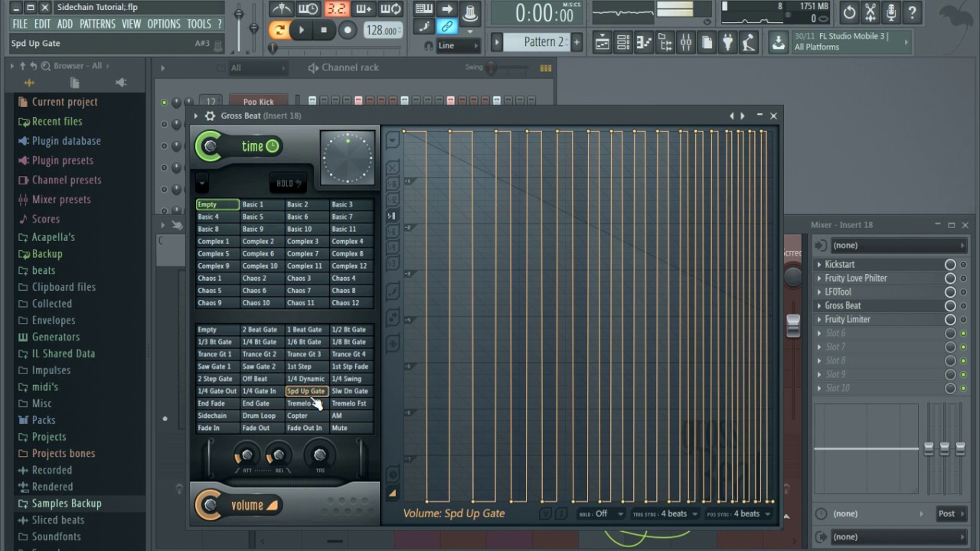Image resolution: width=980 pixels, height=551 pixels.
Task: Open mixer input (none) dropdown at top
Action: tap(898, 246)
